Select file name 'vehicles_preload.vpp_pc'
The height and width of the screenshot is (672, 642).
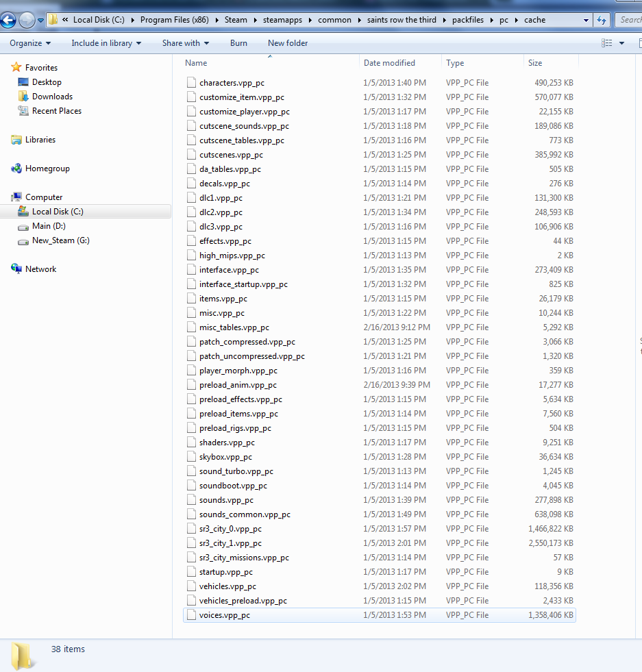click(x=243, y=601)
